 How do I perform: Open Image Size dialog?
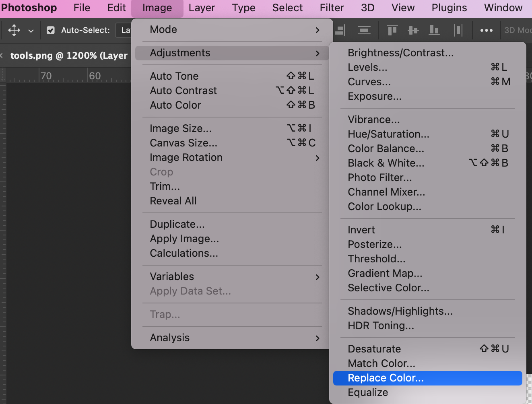(x=232, y=128)
